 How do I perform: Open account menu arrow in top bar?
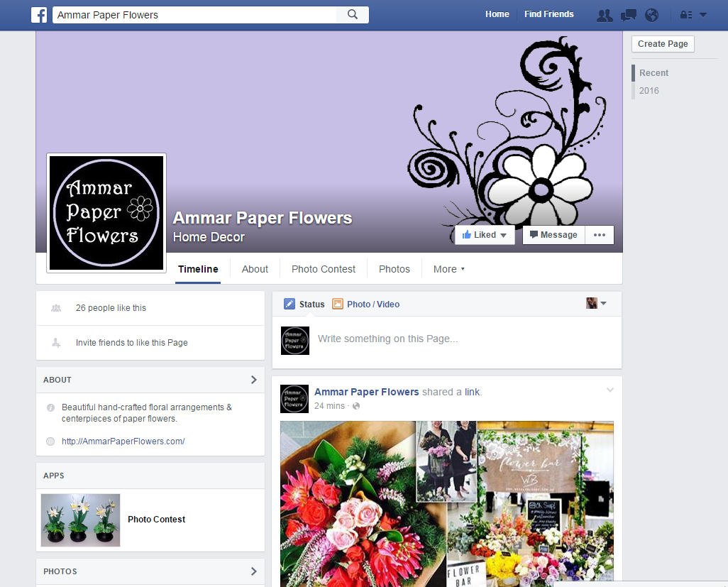coord(703,15)
